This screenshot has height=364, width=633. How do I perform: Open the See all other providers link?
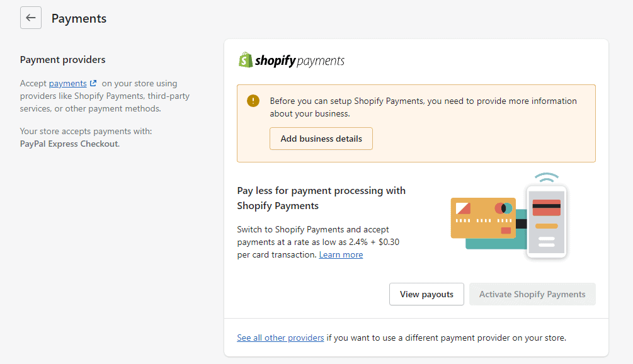click(280, 338)
